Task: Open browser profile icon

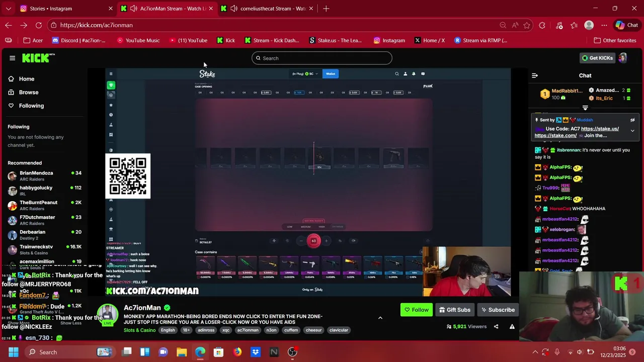Action: tap(589, 25)
